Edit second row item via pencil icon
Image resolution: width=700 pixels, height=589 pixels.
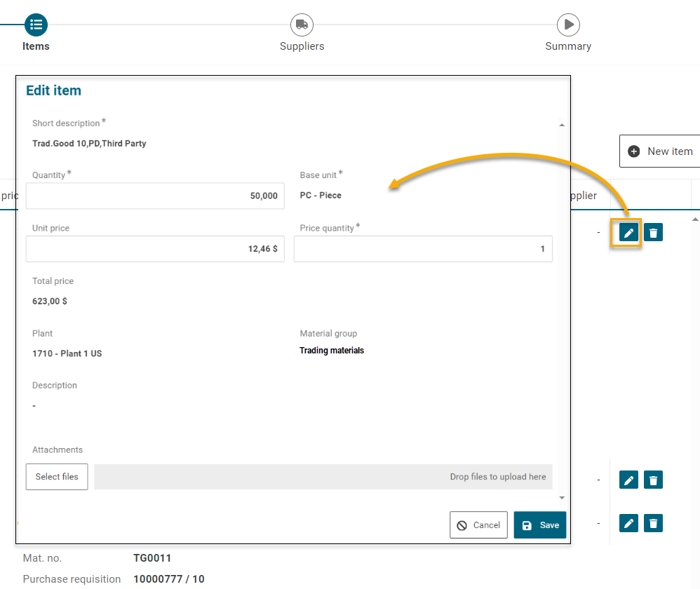pos(628,480)
